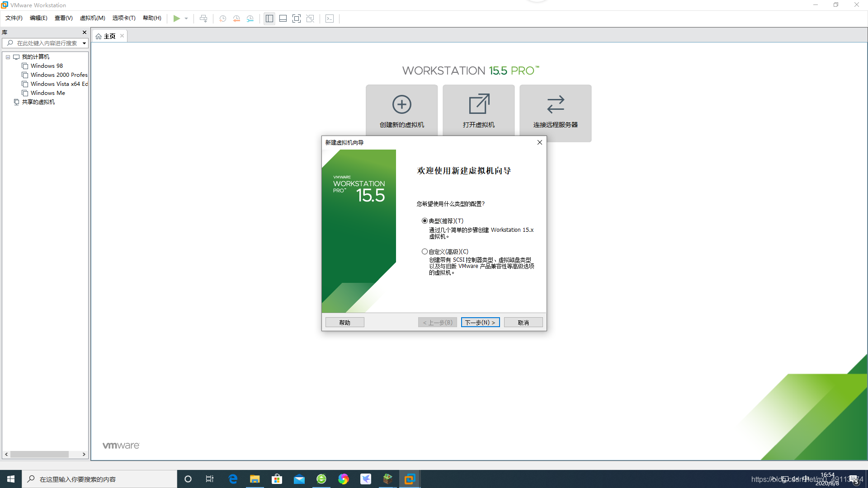
Task: Click the library scroll left arrow
Action: pos(6,455)
